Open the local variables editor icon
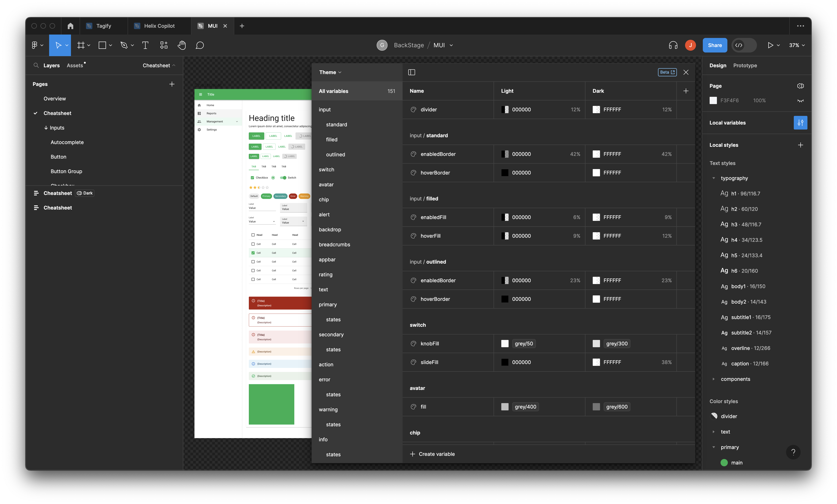This screenshot has width=837, height=504. (x=800, y=122)
